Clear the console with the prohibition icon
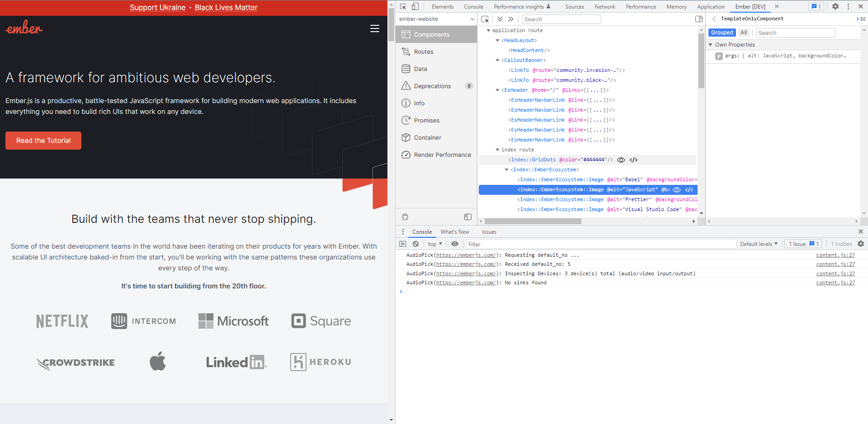This screenshot has height=424, width=868. pos(415,244)
